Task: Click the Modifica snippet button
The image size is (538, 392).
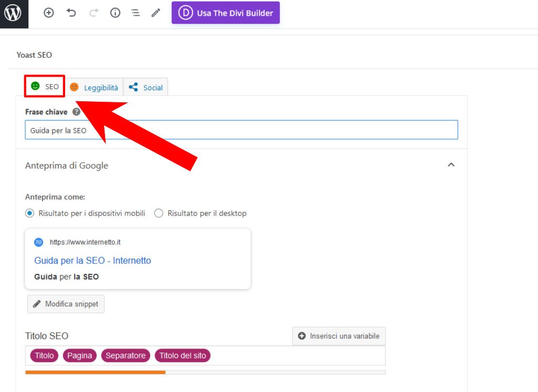Action: point(66,304)
